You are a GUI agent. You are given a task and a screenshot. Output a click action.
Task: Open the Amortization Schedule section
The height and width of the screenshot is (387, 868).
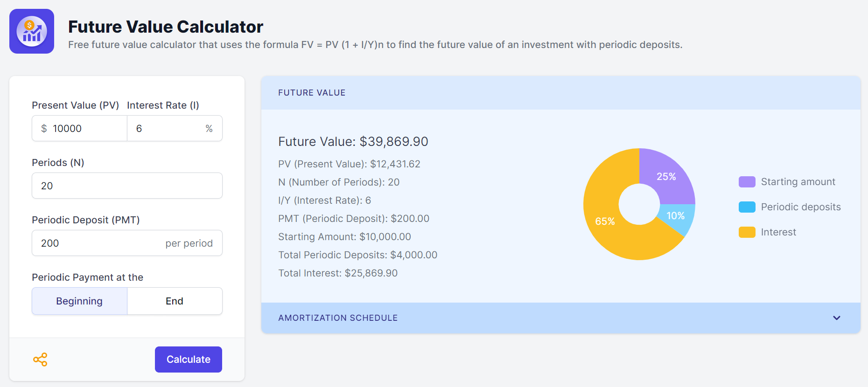point(338,318)
